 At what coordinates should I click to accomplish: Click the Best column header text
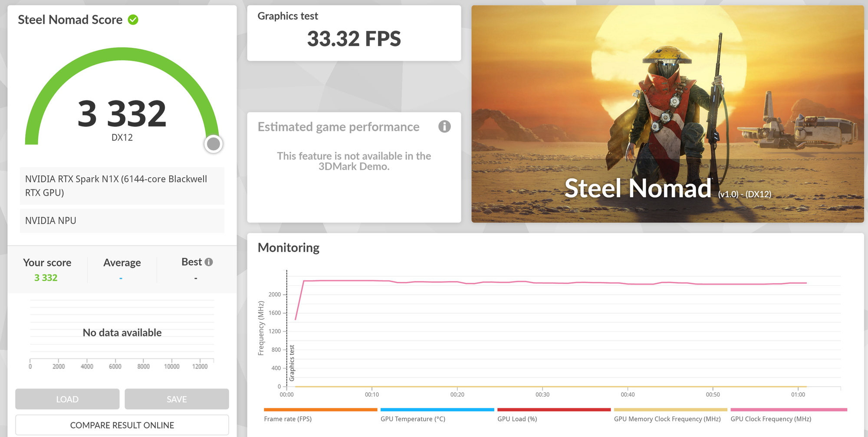coord(191,262)
